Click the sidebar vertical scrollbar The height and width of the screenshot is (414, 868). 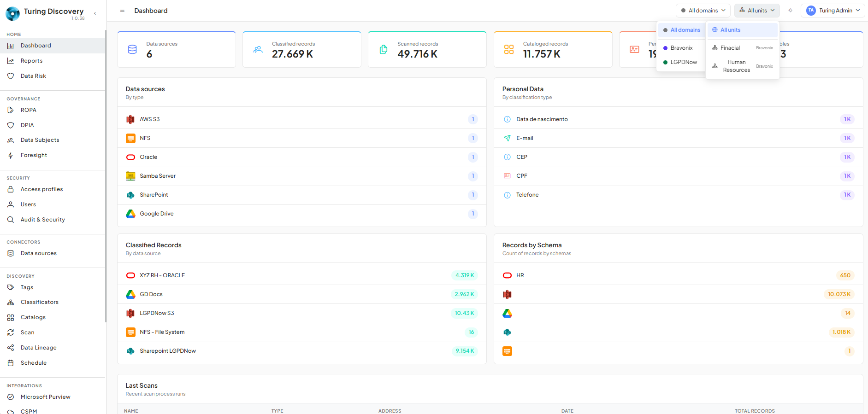coord(106,176)
